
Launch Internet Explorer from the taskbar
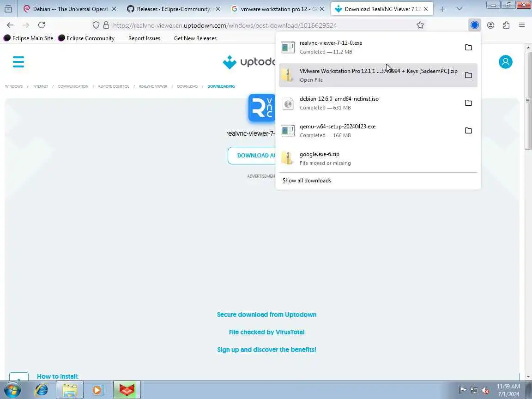(x=42, y=390)
